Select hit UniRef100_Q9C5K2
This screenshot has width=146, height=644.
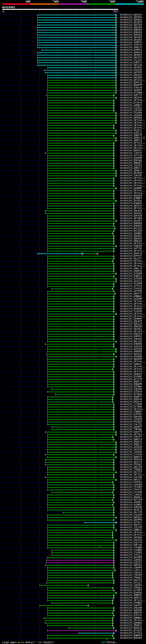(131, 17)
